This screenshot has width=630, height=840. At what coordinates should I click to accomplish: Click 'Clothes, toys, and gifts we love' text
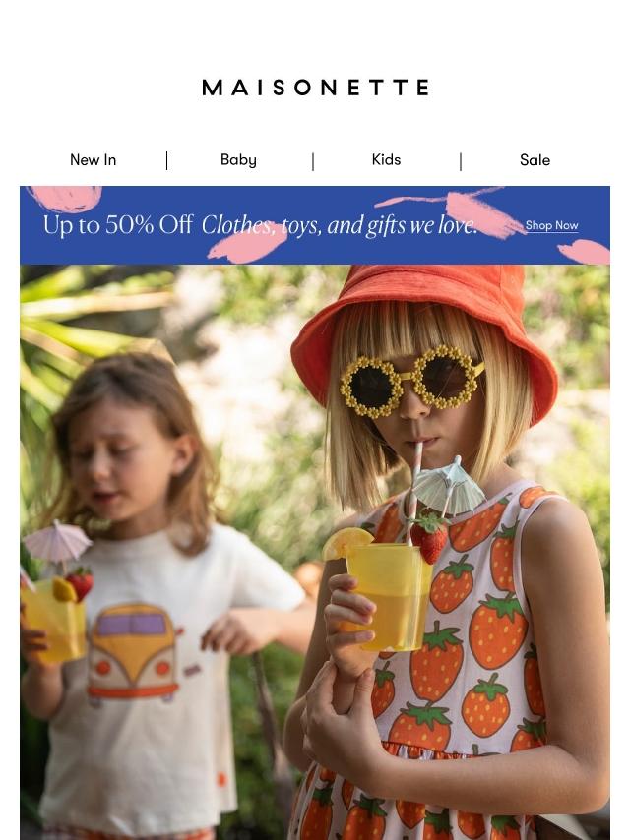pyautogui.click(x=340, y=225)
